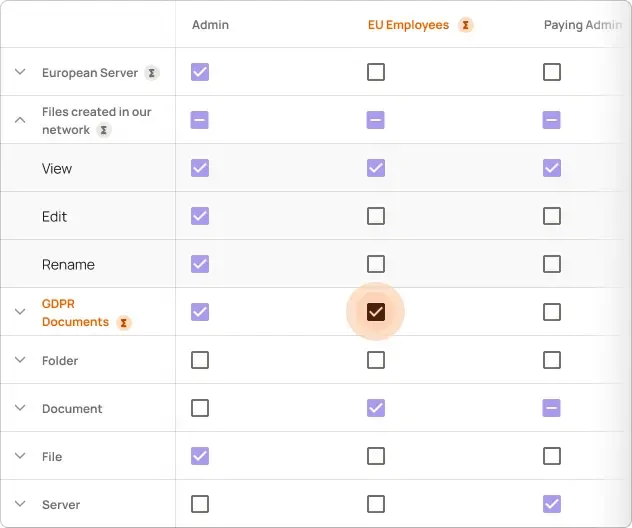Enable Edit permission for EU Employees

375,216
